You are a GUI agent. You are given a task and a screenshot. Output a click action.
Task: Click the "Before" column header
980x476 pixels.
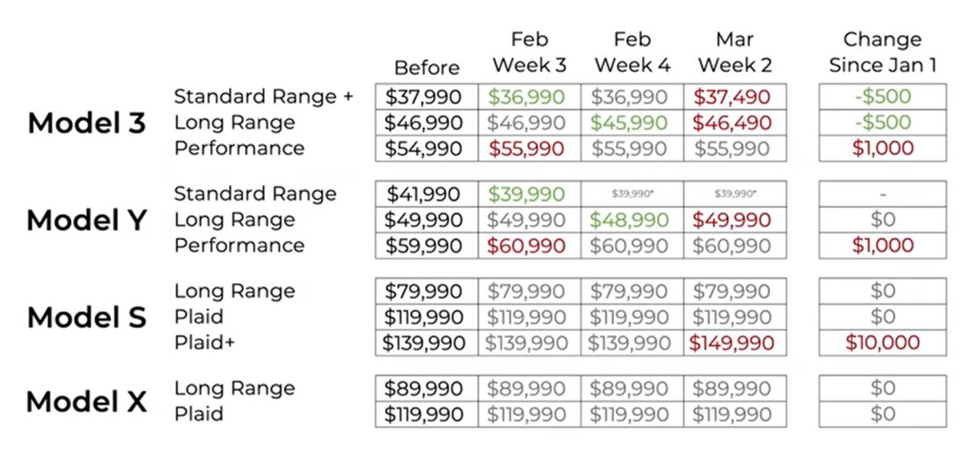(426, 67)
